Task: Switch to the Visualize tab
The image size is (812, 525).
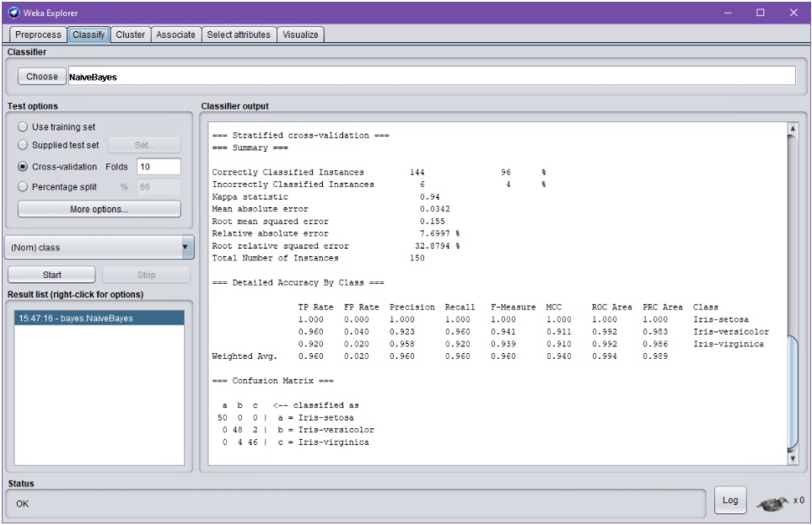Action: 302,35
